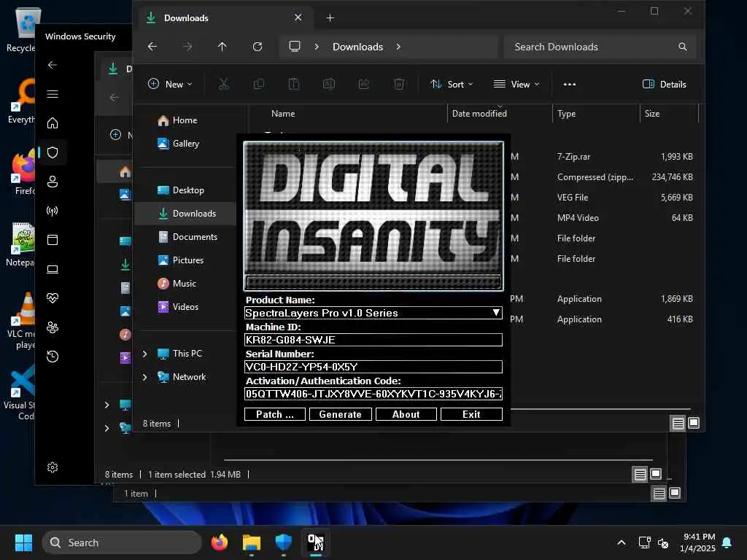Click Generate in the keygen window
Screen dimensions: 747x560
[340, 414]
